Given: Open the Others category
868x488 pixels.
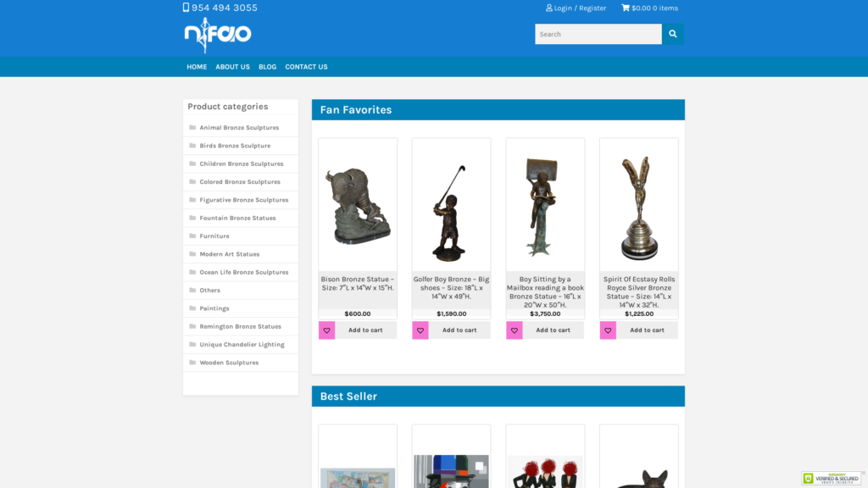Looking at the screenshot, I should click(x=210, y=290).
